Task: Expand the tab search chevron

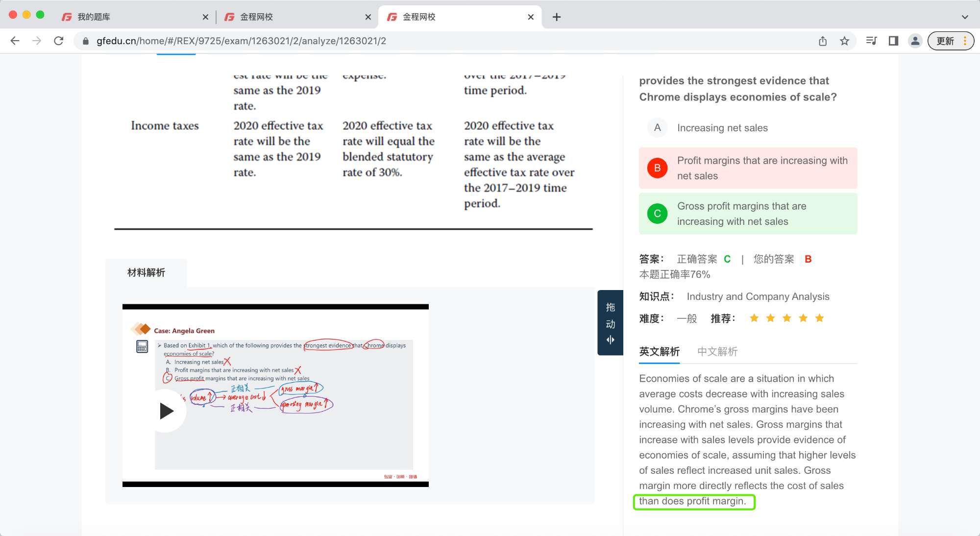Action: [965, 17]
